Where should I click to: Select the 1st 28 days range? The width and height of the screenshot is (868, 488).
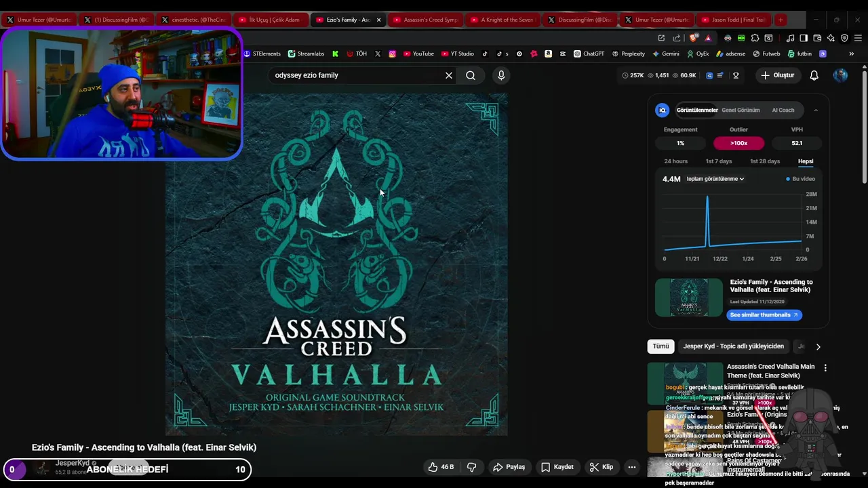[765, 161]
